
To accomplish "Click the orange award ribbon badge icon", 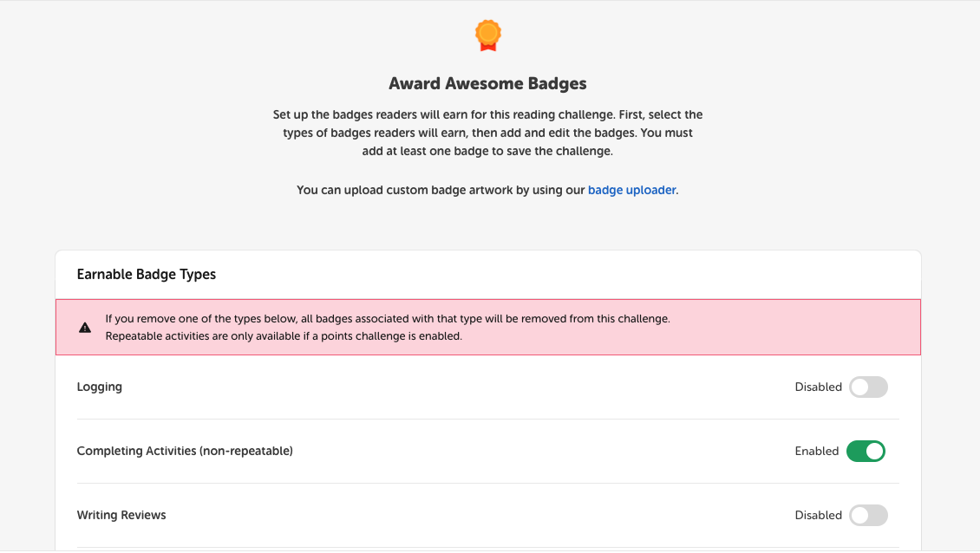I will point(487,35).
